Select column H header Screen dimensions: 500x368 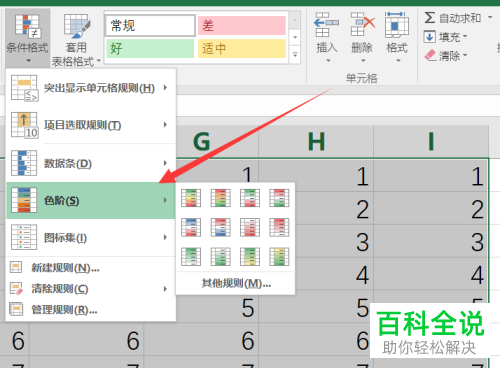[316, 141]
